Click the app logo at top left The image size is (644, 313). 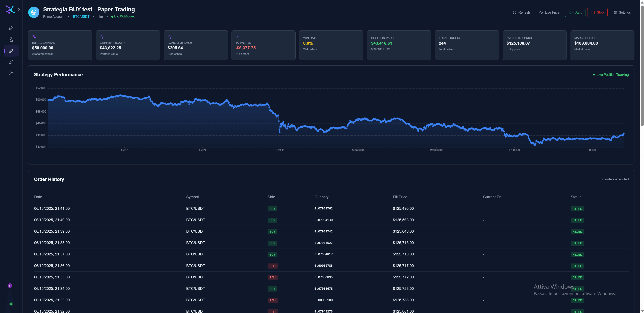tap(10, 10)
